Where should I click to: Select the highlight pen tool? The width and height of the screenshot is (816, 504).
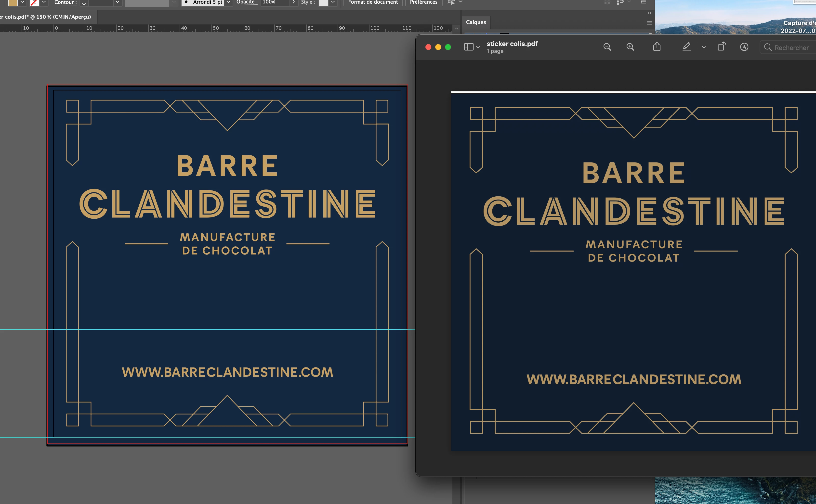pos(686,47)
